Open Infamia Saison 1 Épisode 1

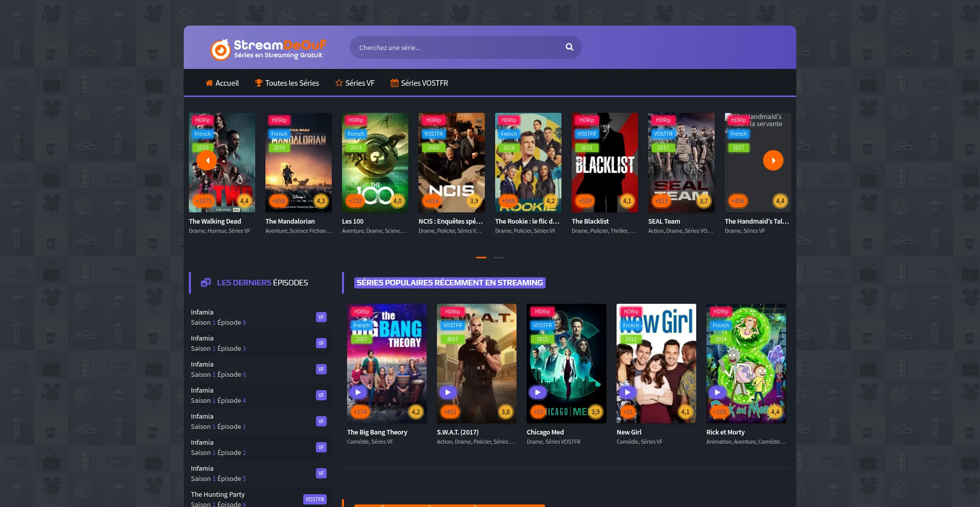coord(259,421)
